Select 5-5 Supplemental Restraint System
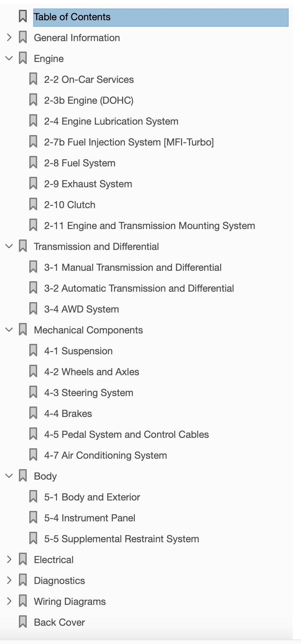301x644 pixels. (122, 539)
